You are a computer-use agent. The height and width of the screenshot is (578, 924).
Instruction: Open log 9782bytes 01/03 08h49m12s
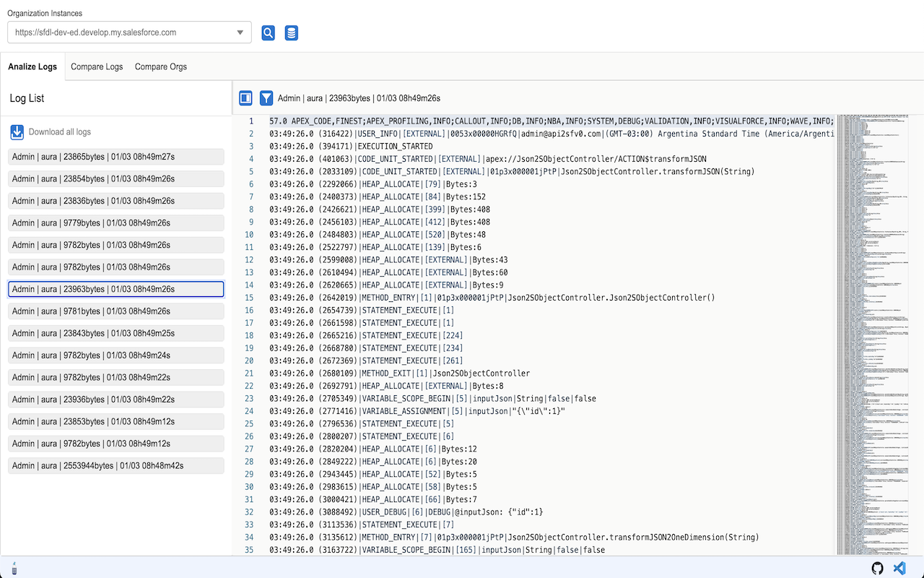pos(115,444)
